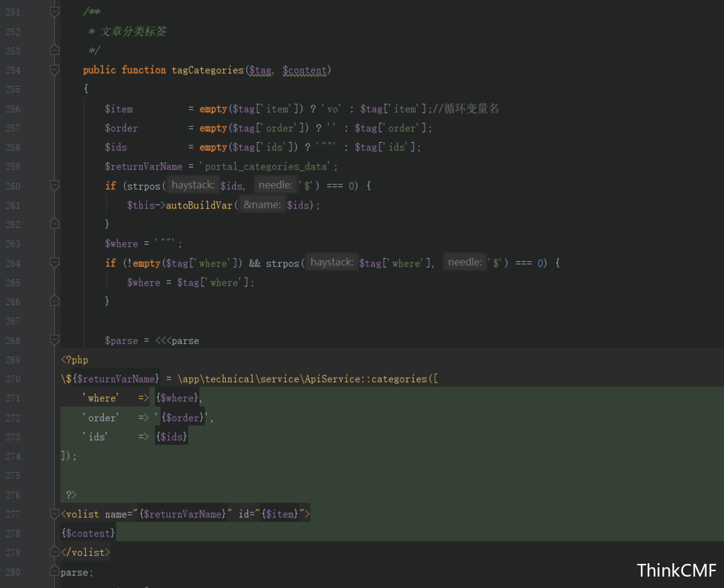Click the <<<parse heredoc opener
The image size is (724, 588).
pos(177,341)
